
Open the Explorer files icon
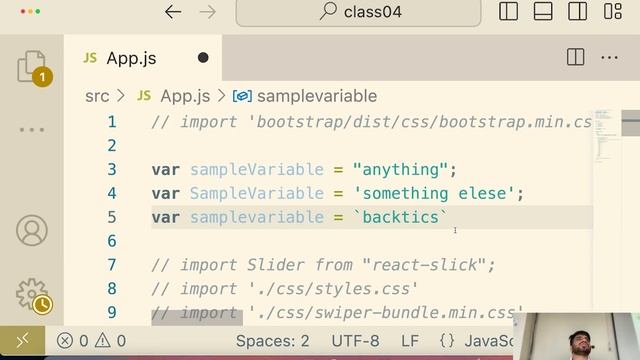(x=32, y=67)
